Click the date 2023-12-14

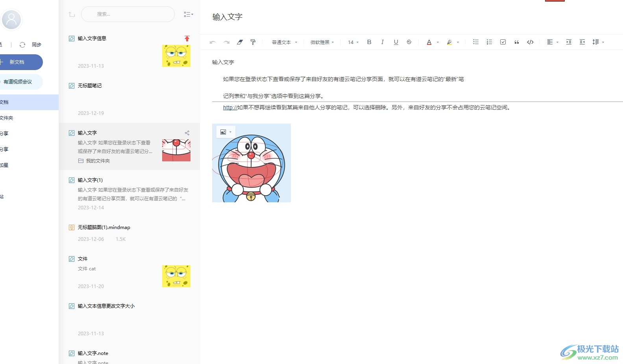pyautogui.click(x=91, y=208)
